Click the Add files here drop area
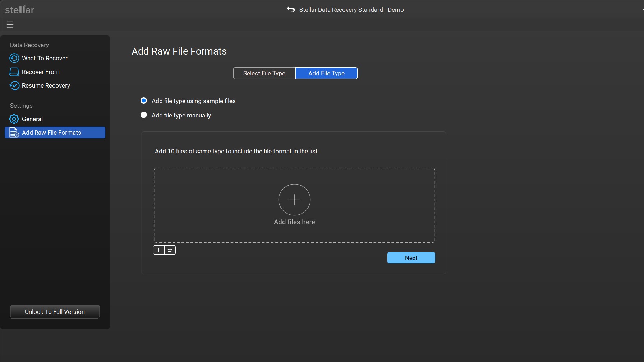 [294, 222]
